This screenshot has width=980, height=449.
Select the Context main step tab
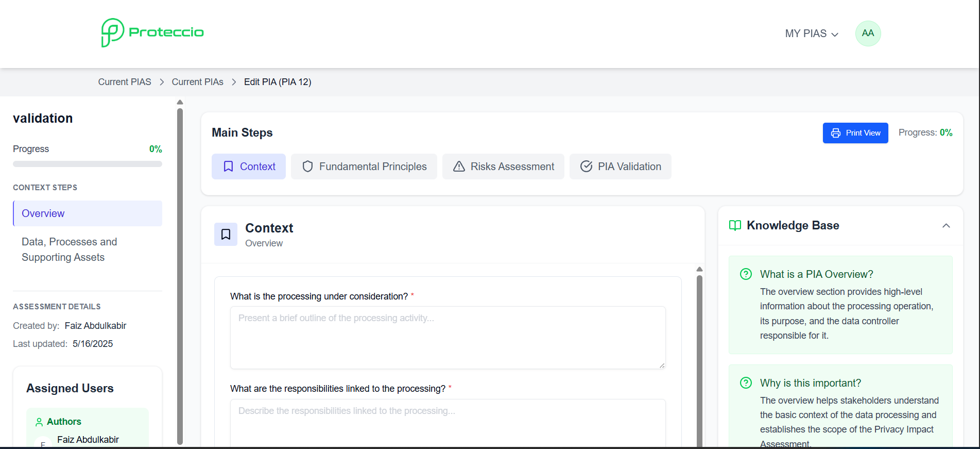[x=249, y=167]
